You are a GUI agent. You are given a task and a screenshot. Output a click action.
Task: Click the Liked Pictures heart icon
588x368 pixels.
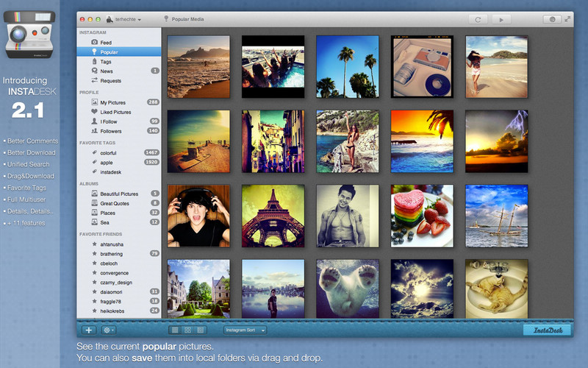95,112
